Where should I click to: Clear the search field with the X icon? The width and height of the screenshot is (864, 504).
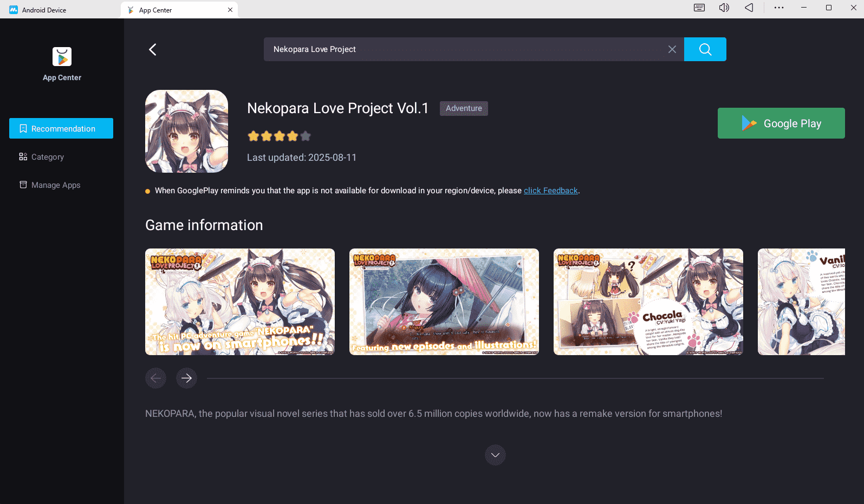[x=672, y=49]
